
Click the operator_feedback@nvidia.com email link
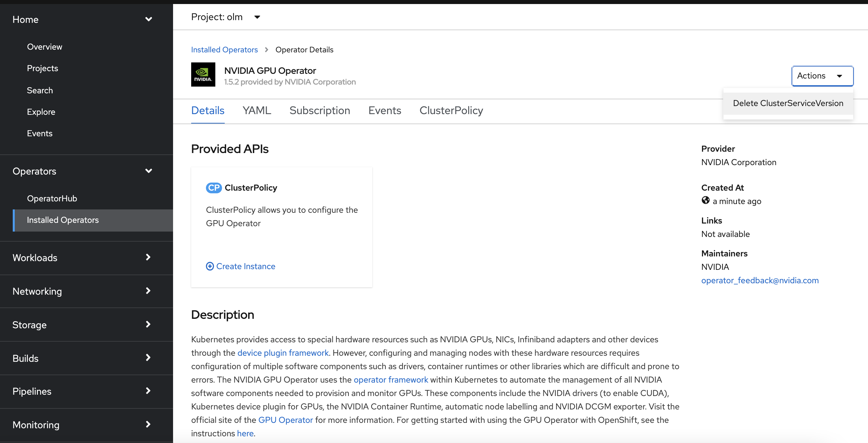(x=760, y=280)
